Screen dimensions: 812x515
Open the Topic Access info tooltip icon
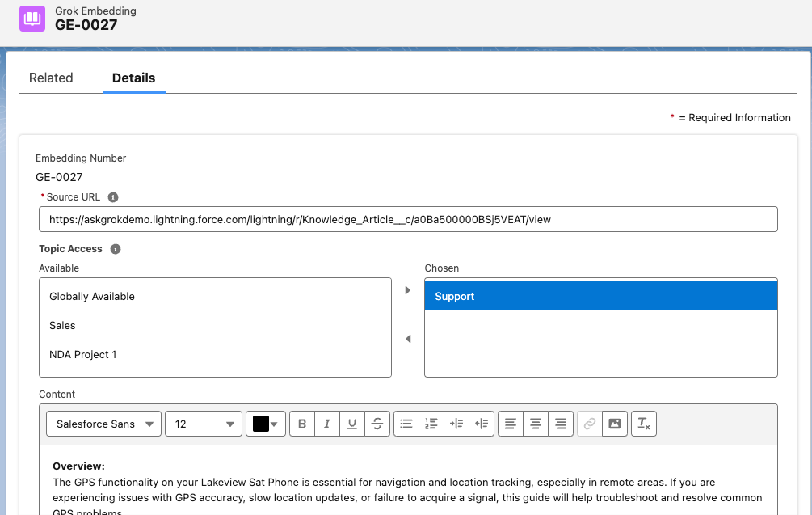(x=116, y=249)
